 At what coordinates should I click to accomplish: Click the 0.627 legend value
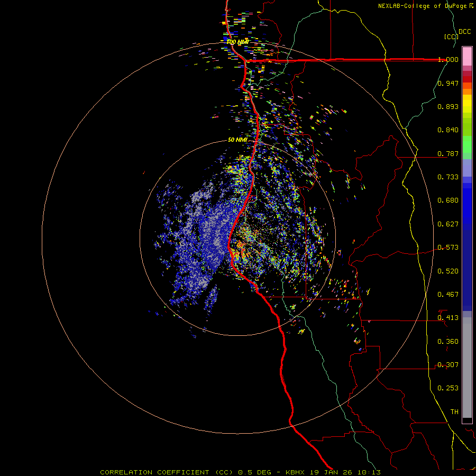point(448,224)
